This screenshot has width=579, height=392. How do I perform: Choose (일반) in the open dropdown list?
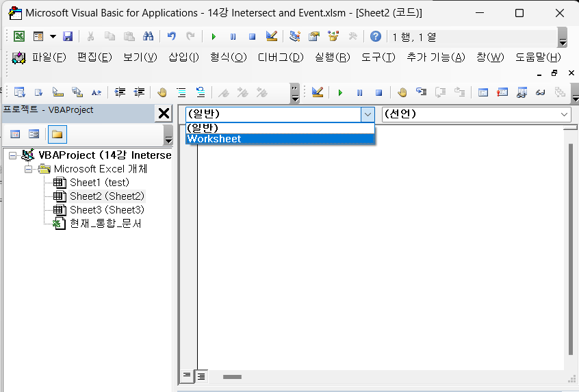click(281, 128)
